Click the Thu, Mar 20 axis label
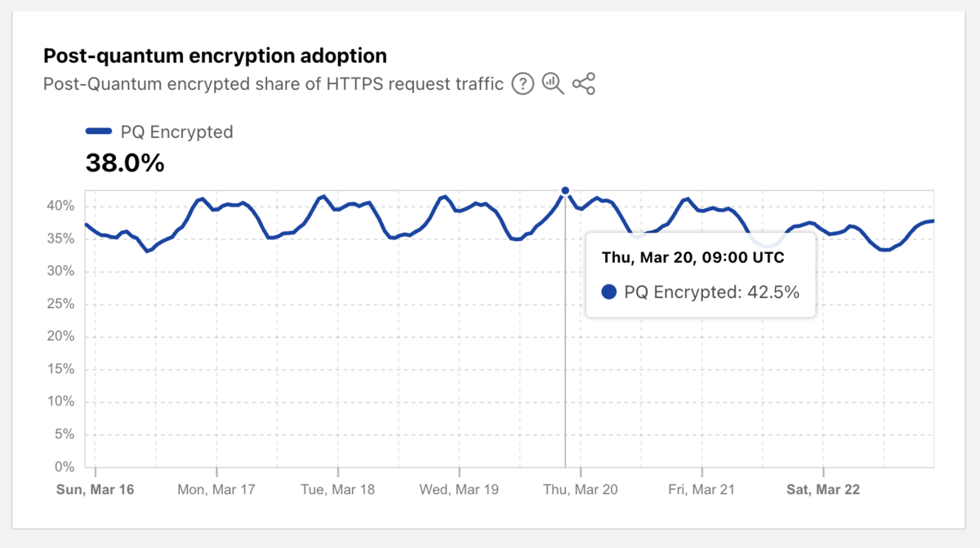This screenshot has width=980, height=548. coord(580,490)
